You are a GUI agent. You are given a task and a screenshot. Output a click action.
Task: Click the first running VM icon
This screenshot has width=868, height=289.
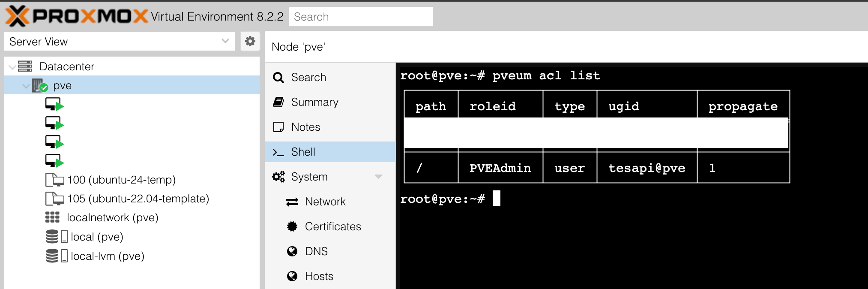coord(54,104)
